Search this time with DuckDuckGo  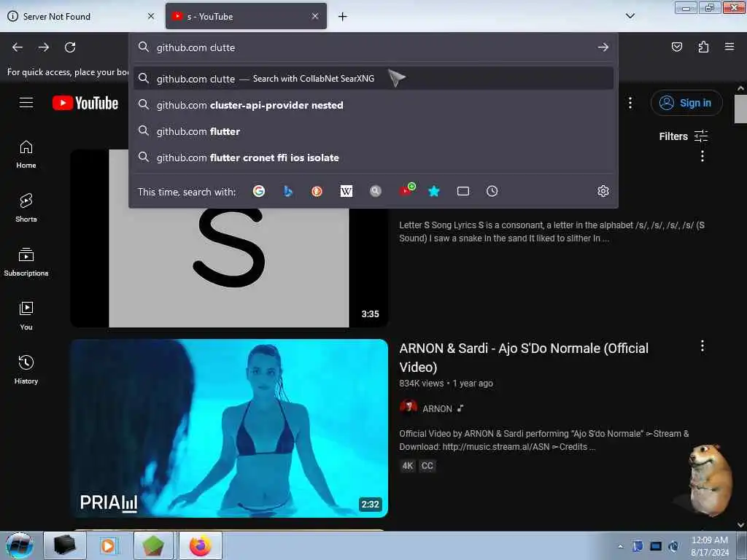tap(317, 192)
